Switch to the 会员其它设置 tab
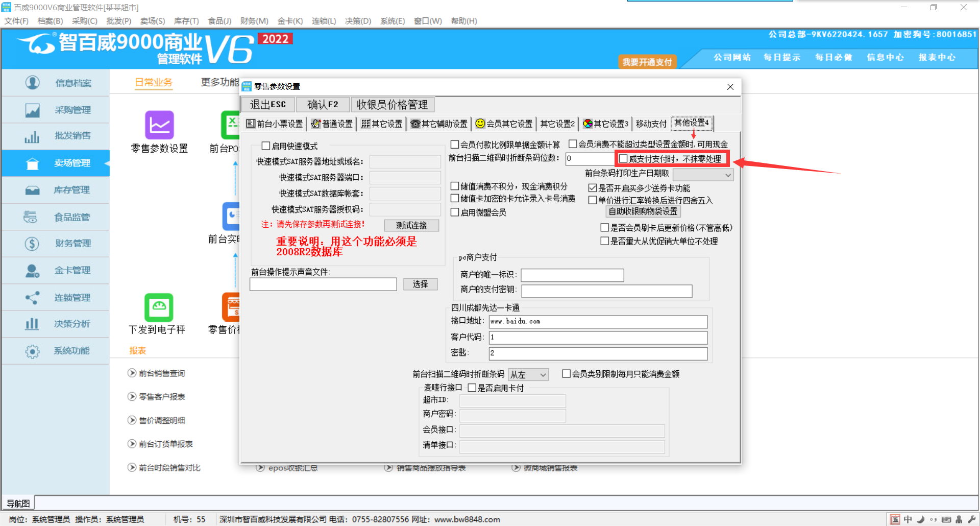The height and width of the screenshot is (526, 980). pos(504,124)
